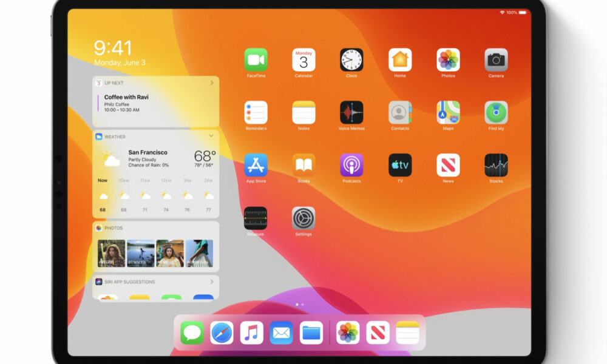Open the Measure app
Image resolution: width=607 pixels, height=364 pixels.
click(x=256, y=218)
